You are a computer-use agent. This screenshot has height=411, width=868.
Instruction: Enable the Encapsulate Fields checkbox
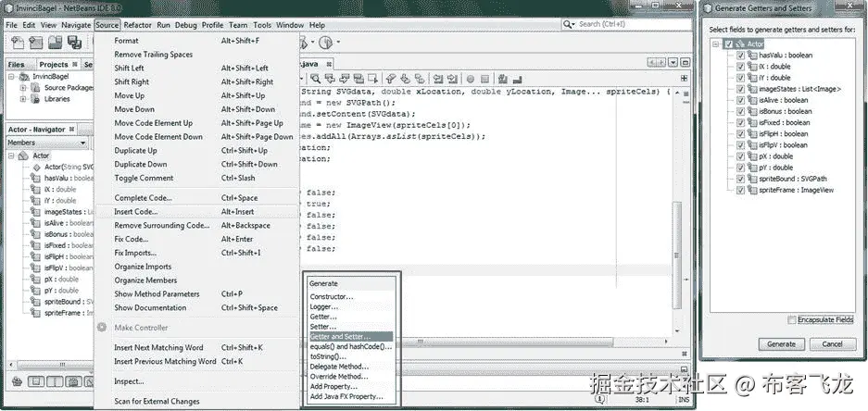tap(792, 319)
